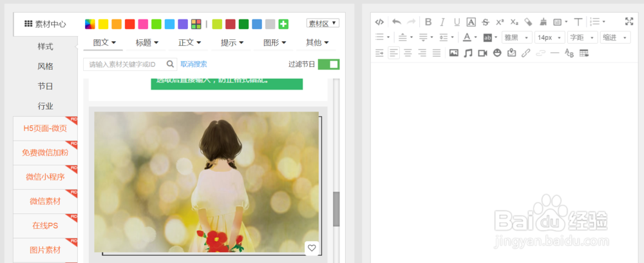
Task: Add a text border with the boxed A icon
Action: coord(471,22)
